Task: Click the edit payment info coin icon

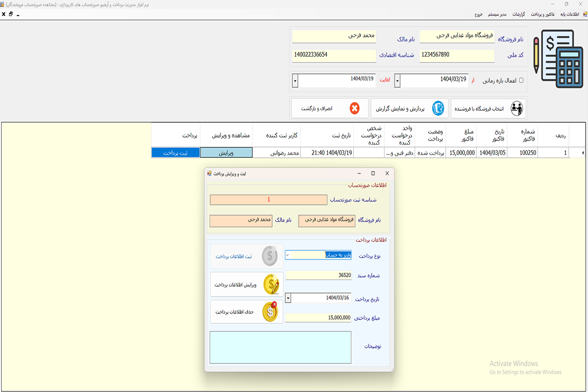Action: 270,284
